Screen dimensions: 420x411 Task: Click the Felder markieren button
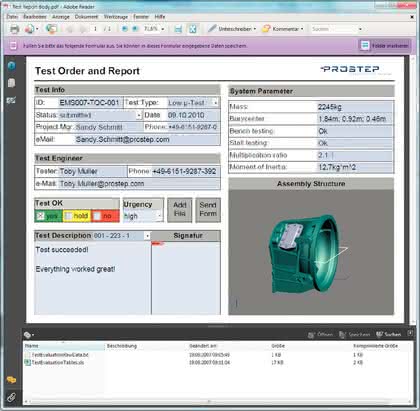click(x=385, y=45)
